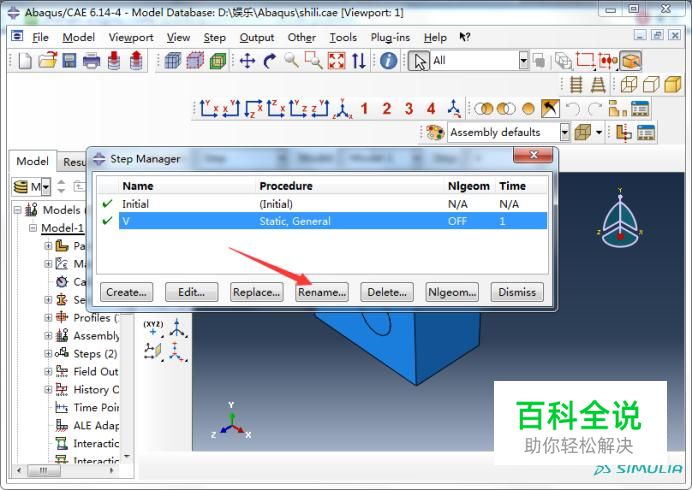Save model database floppy icon
The height and width of the screenshot is (490, 692).
pyautogui.click(x=69, y=60)
